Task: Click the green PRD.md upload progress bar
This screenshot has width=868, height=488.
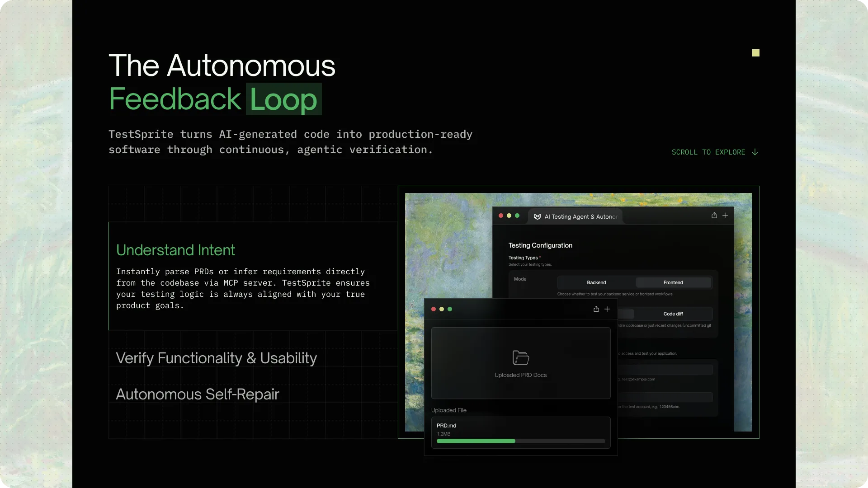Action: pos(476,441)
